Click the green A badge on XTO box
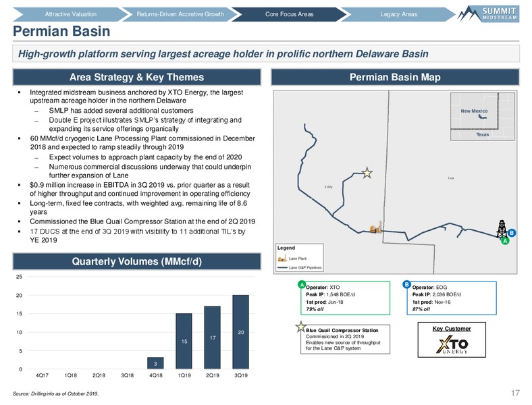 [x=302, y=284]
